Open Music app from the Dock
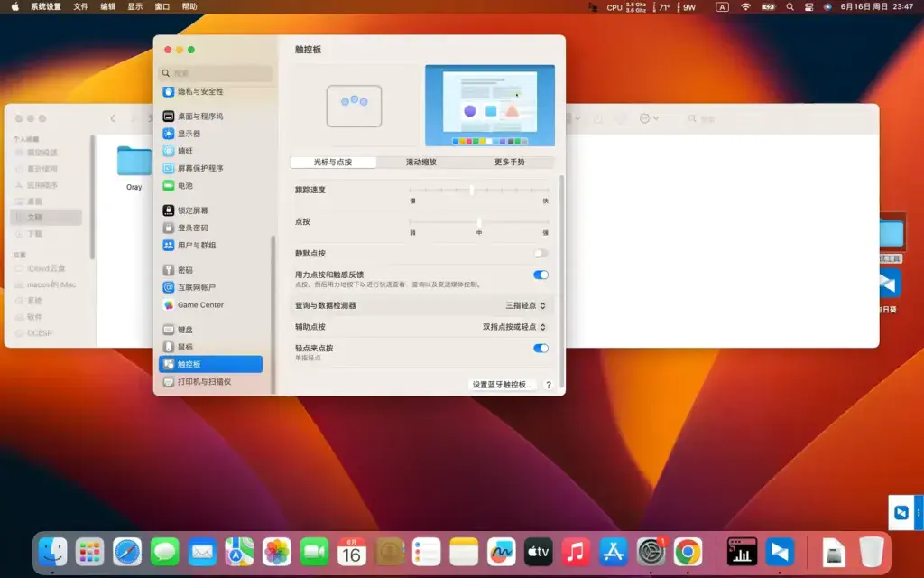Viewport: 924px width, 578px height. (576, 553)
